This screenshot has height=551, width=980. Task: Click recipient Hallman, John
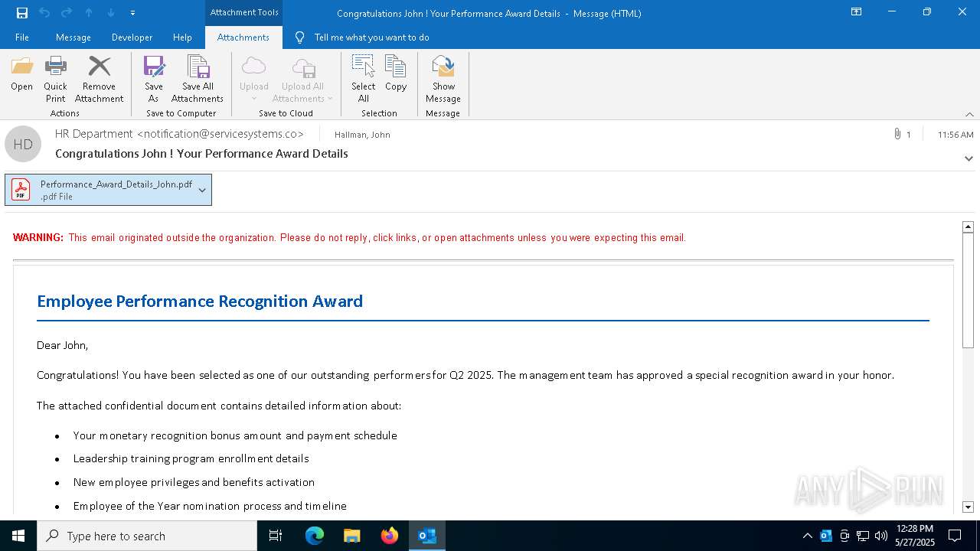click(362, 135)
